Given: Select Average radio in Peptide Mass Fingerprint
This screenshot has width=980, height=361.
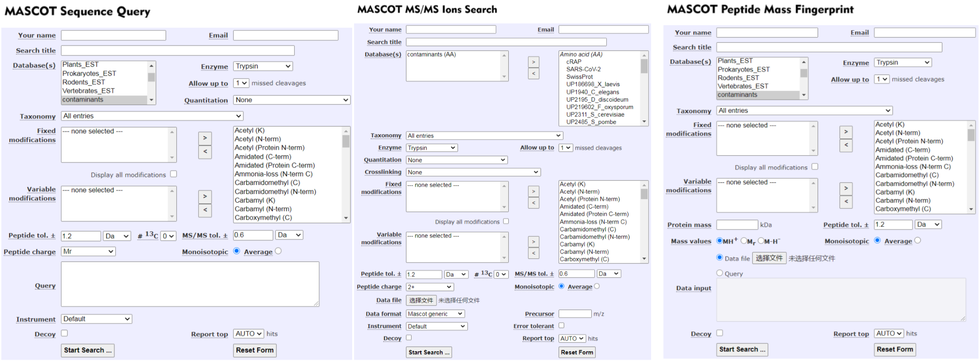Looking at the screenshot, I should (918, 240).
